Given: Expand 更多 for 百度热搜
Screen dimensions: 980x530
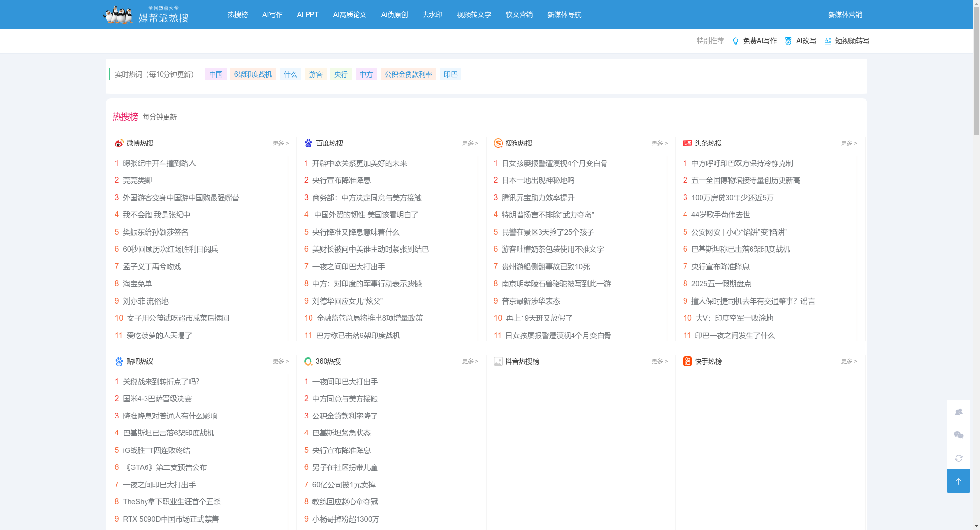Looking at the screenshot, I should pyautogui.click(x=470, y=143).
